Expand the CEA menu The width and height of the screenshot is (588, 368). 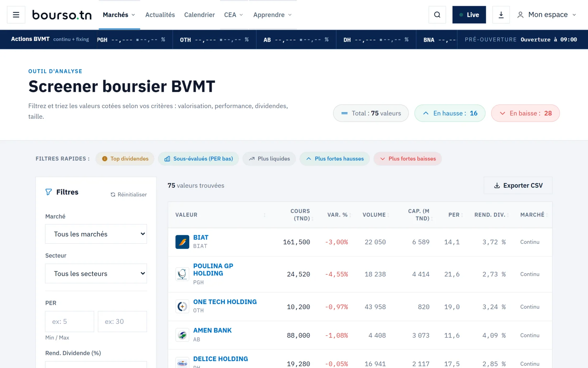point(233,15)
